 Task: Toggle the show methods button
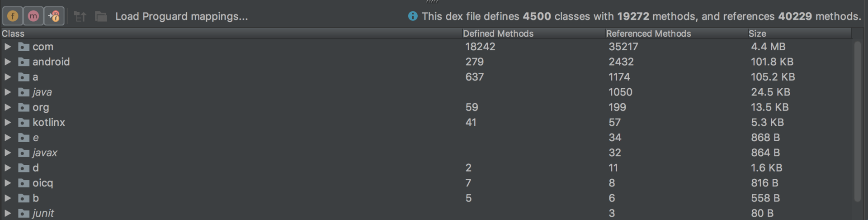(33, 16)
